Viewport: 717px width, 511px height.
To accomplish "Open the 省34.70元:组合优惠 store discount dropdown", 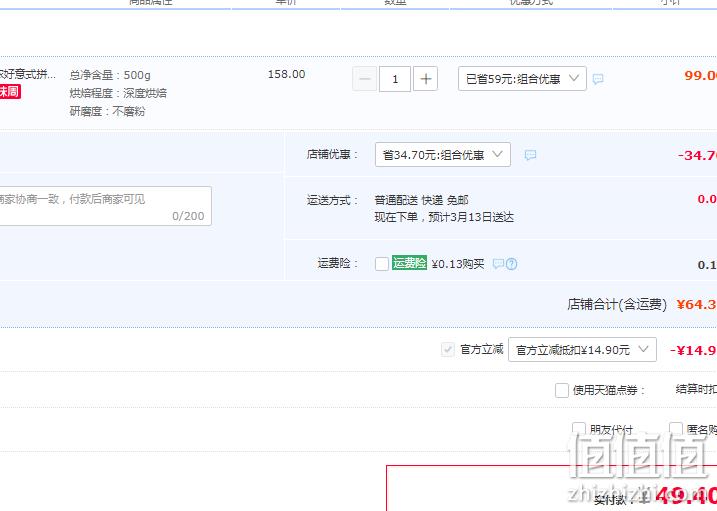I will (x=443, y=155).
